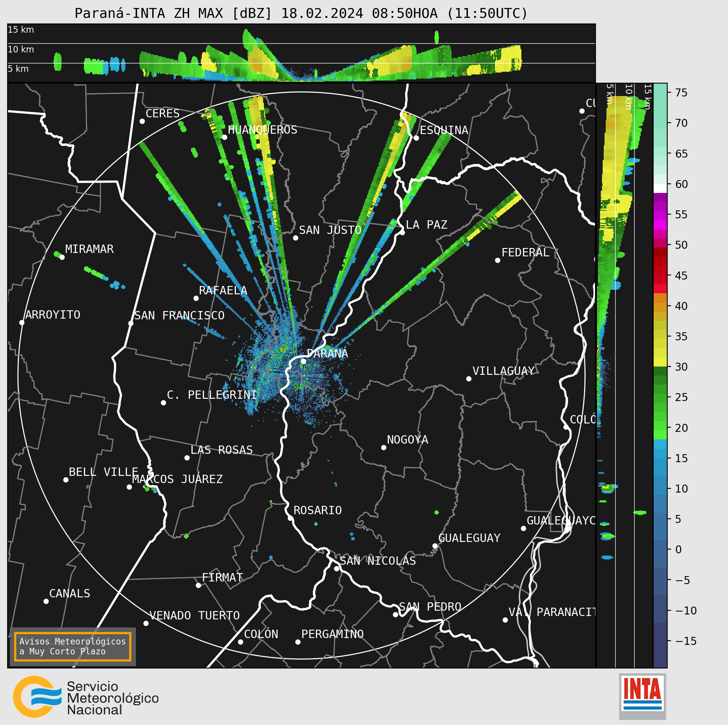Click the San Francisco city marker dot
Image resolution: width=728 pixels, height=725 pixels.
pos(131,323)
